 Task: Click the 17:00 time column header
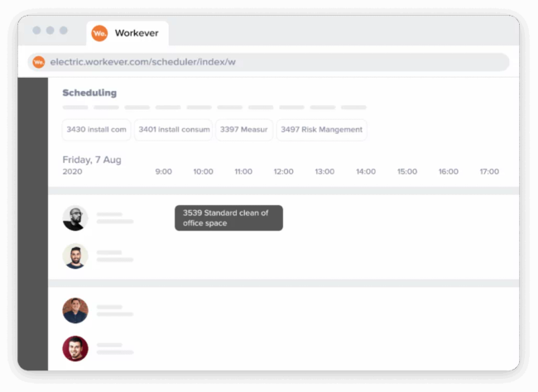point(489,171)
